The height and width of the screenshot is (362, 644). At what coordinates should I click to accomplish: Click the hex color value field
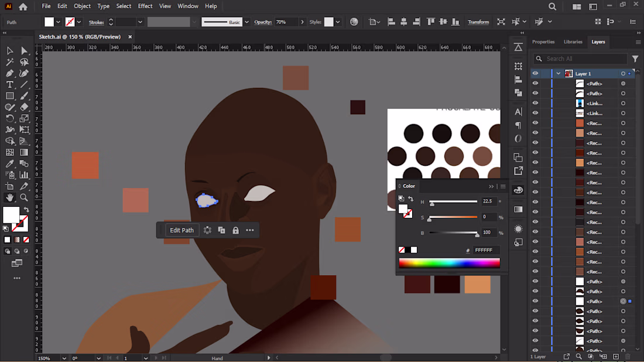coord(487,250)
